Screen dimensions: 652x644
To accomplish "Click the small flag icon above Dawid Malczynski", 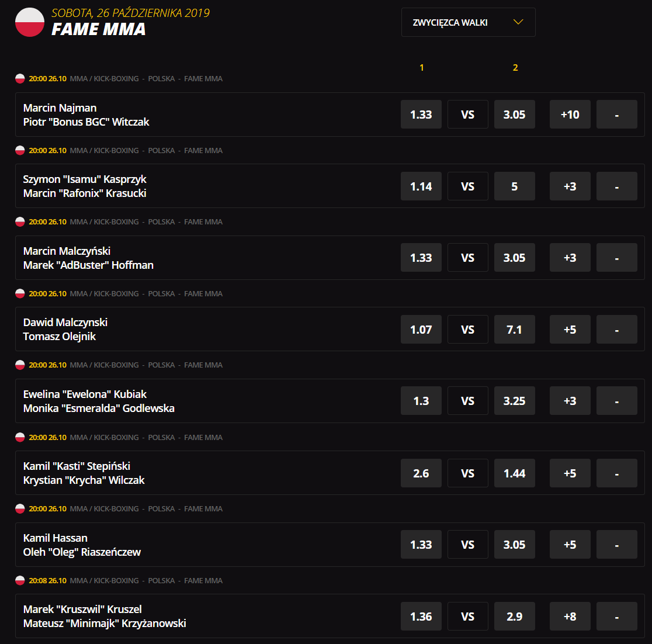I will pyautogui.click(x=20, y=294).
